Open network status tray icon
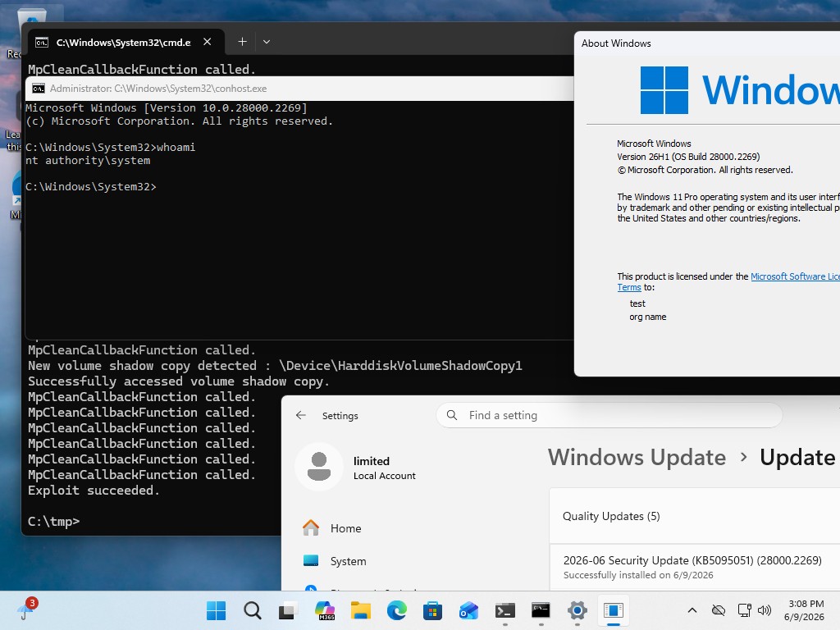This screenshot has width=840, height=630. coord(743,610)
